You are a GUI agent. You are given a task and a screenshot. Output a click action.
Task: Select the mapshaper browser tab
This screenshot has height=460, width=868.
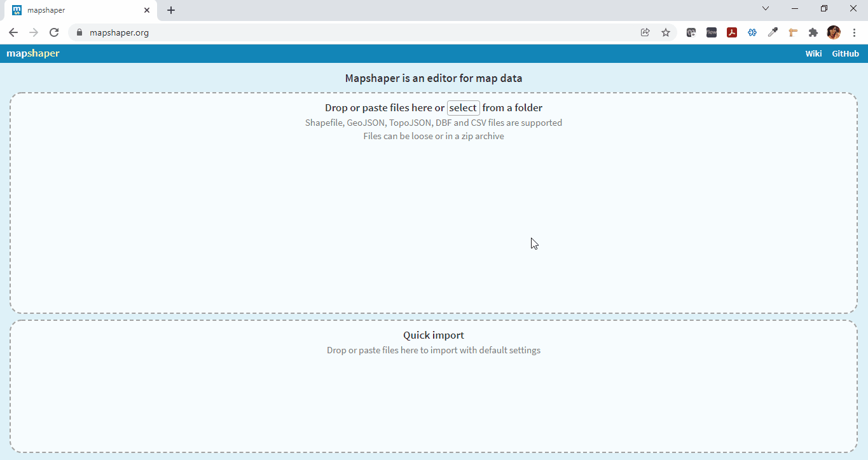coord(81,11)
